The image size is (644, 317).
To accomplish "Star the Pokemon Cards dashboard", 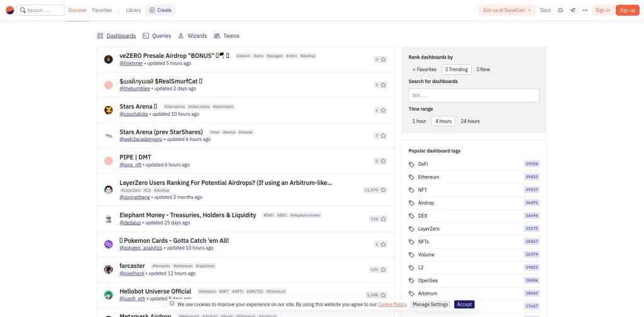I will pyautogui.click(x=383, y=244).
